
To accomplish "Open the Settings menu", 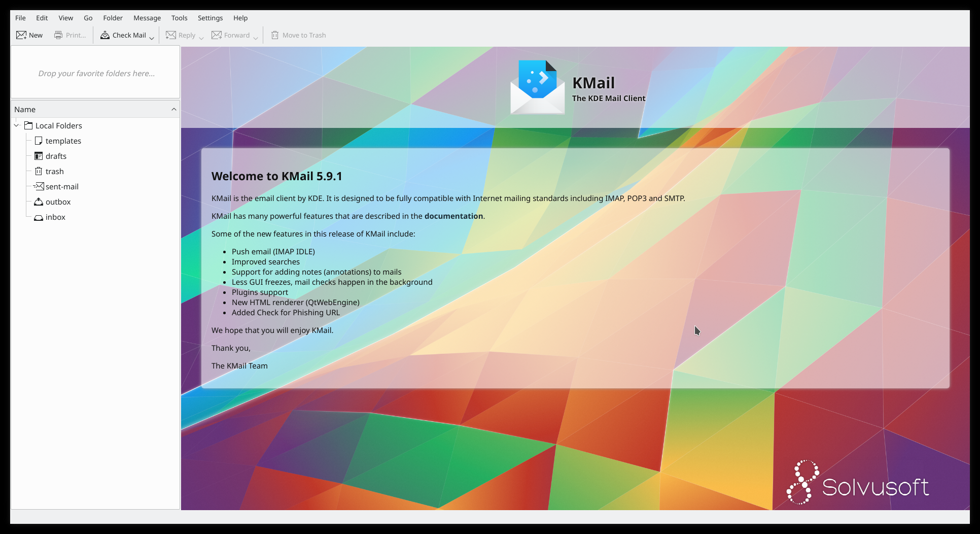I will [211, 18].
